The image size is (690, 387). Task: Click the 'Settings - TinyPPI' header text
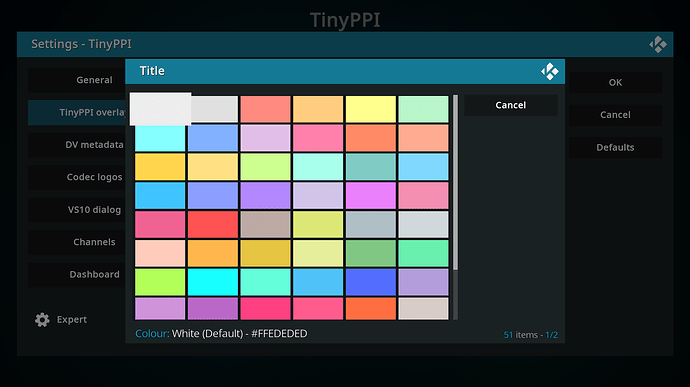tap(81, 44)
